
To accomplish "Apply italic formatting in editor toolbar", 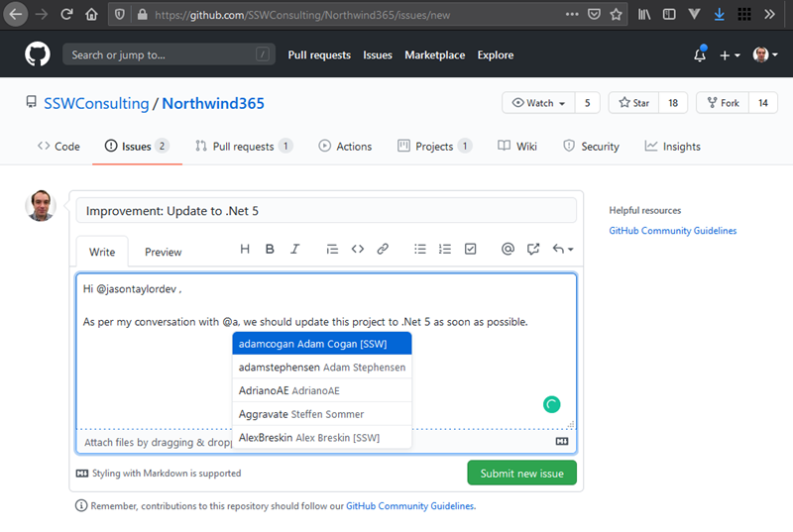I will (x=294, y=250).
